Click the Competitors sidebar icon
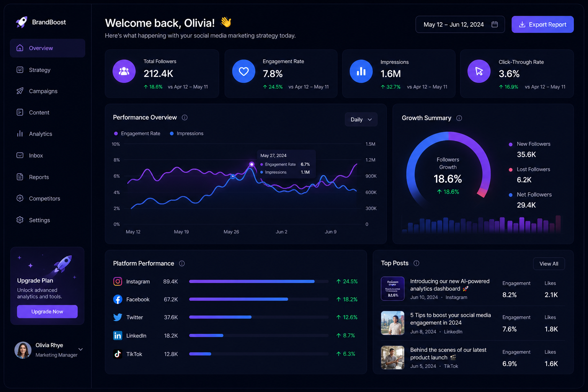588x392 pixels. click(x=20, y=198)
